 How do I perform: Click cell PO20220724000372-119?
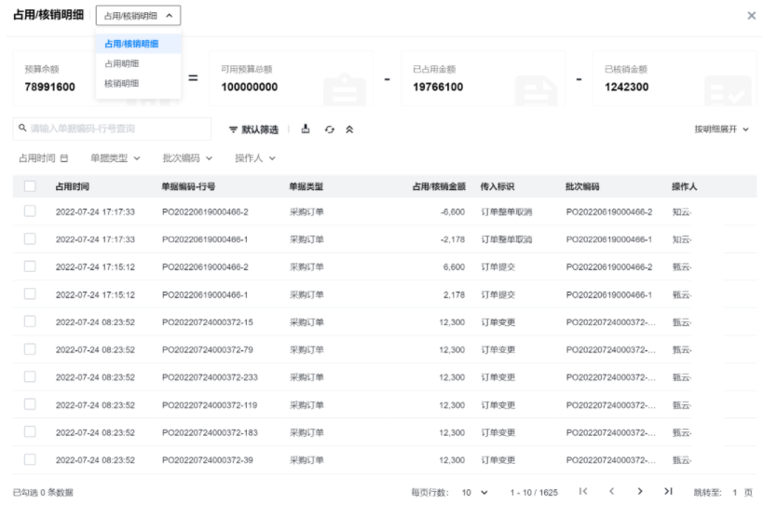click(210, 404)
